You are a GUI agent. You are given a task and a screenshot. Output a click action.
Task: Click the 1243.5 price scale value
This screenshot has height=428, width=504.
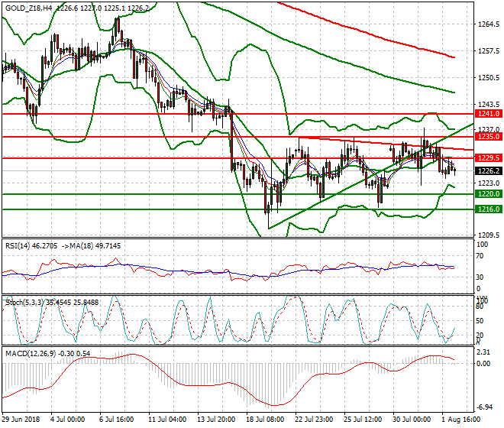click(489, 105)
